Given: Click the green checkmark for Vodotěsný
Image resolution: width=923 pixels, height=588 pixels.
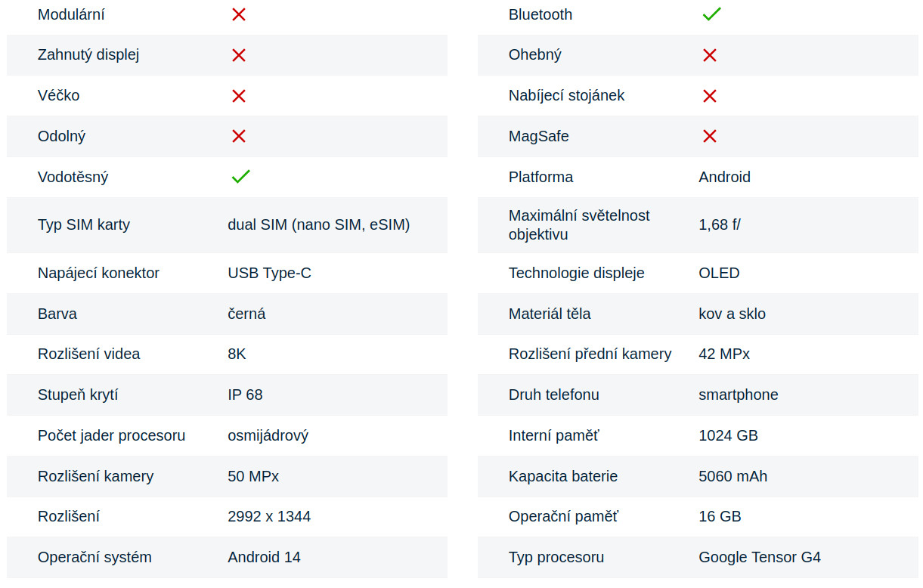Looking at the screenshot, I should tap(240, 177).
